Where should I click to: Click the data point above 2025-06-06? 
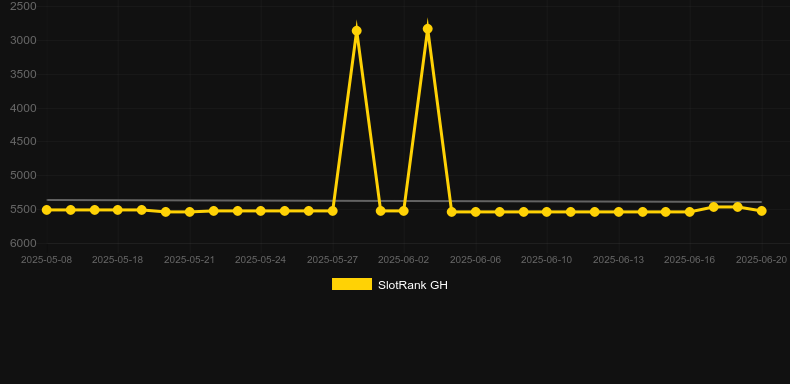pyautogui.click(x=475, y=212)
